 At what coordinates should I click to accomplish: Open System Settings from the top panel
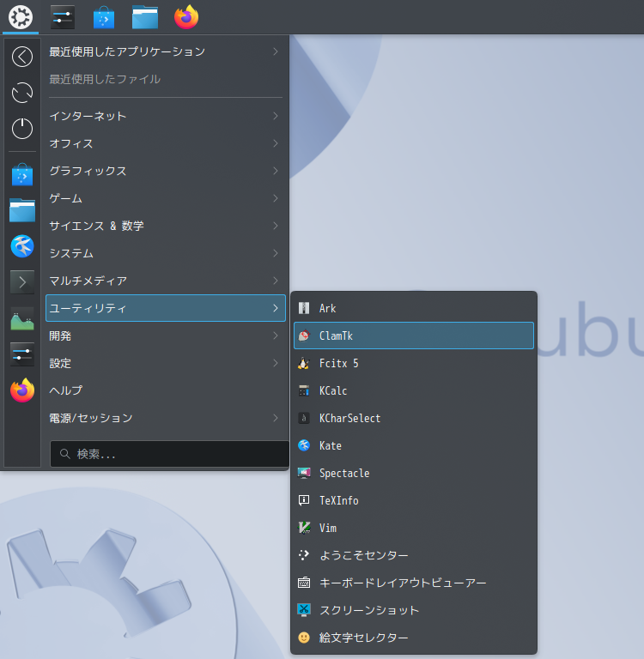click(63, 17)
